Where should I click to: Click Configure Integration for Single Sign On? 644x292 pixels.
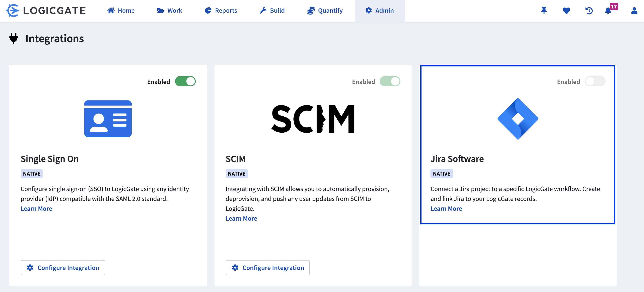point(63,268)
